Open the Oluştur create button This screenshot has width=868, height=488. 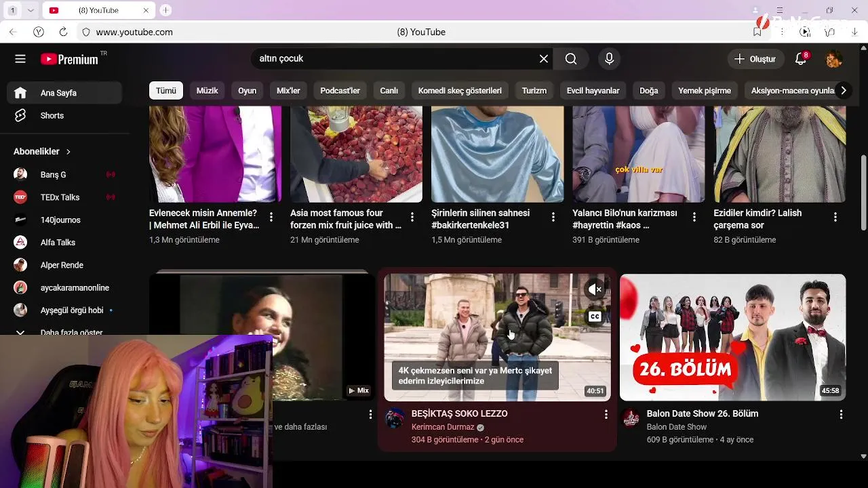[x=755, y=59]
